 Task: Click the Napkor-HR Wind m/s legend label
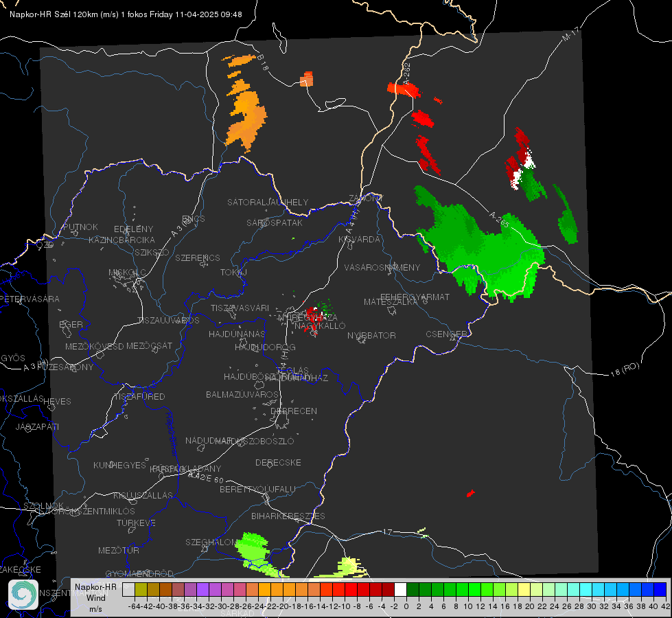95,597
